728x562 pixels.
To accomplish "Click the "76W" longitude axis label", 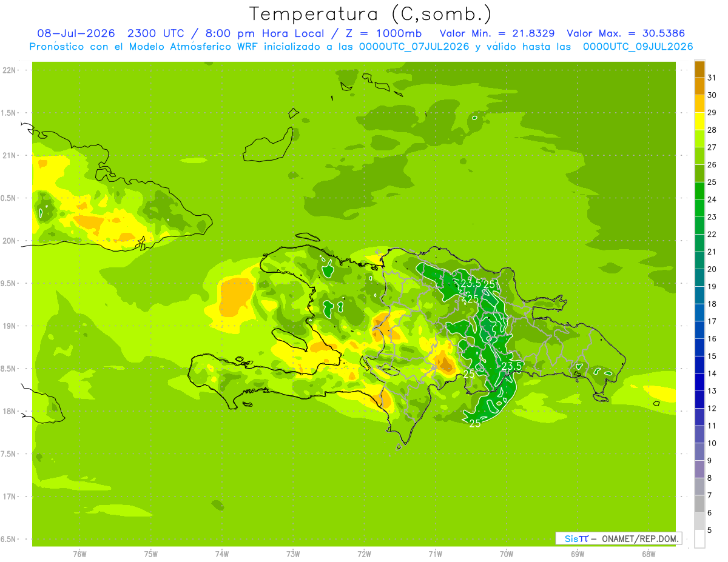I will click(x=79, y=554).
